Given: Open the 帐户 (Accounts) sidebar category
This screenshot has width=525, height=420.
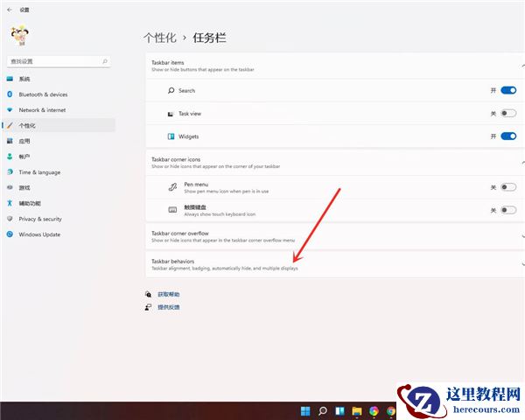Looking at the screenshot, I should pos(59,157).
